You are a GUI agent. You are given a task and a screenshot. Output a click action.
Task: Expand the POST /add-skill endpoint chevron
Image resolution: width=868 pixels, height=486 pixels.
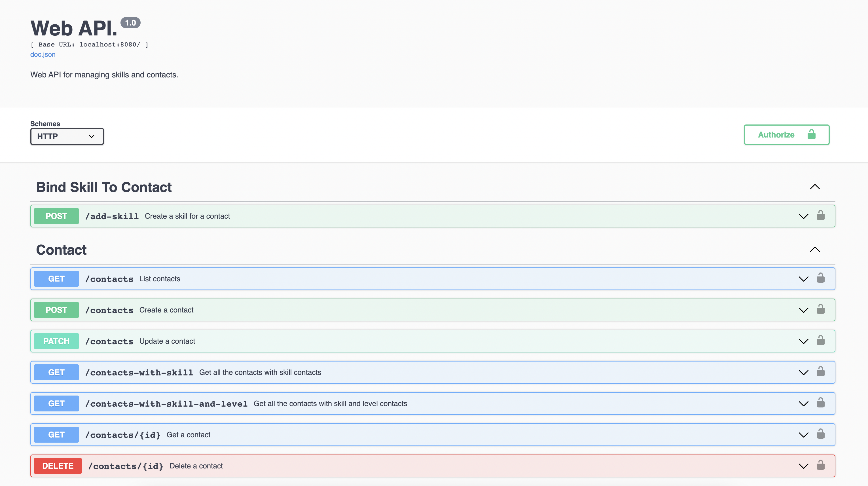tap(803, 216)
